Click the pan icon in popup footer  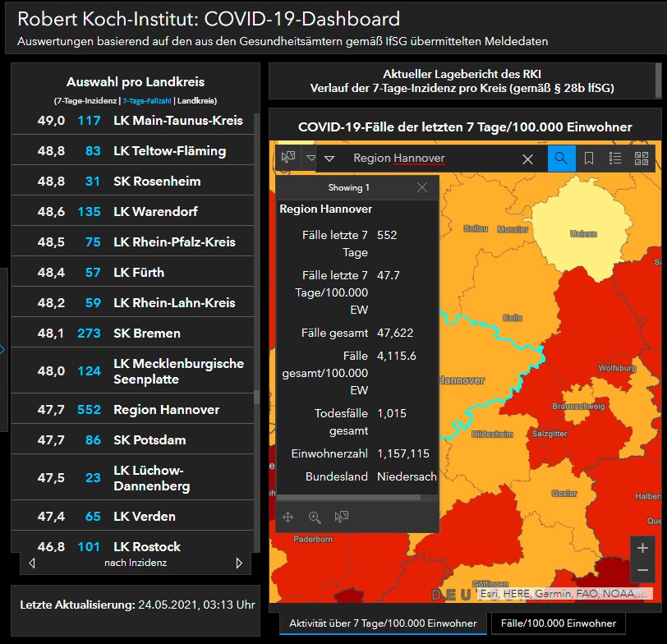pos(288,517)
